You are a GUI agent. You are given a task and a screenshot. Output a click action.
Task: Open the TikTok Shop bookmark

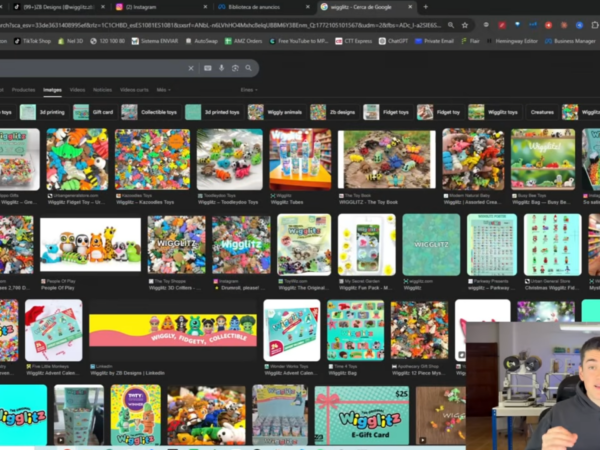click(32, 41)
